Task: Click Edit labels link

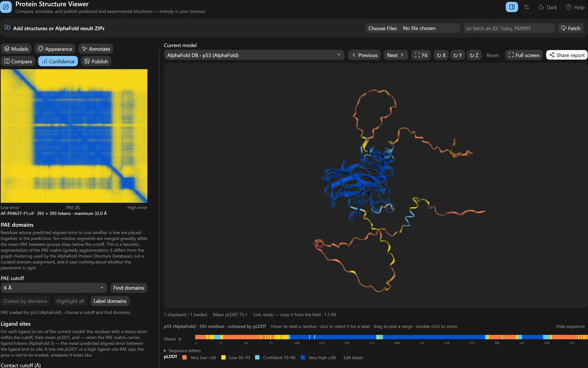Action: click(353, 357)
